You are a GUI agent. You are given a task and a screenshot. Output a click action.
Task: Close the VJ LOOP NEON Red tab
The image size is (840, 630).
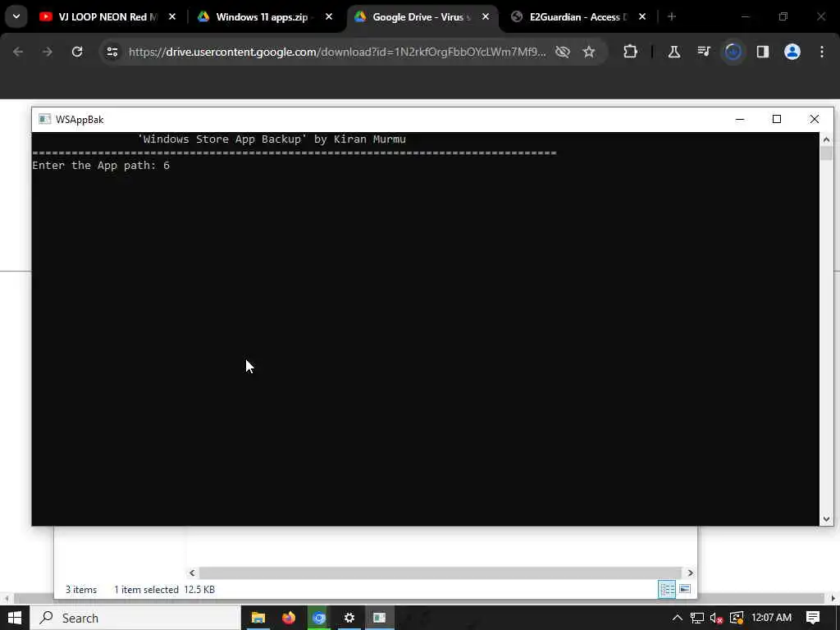tap(172, 16)
